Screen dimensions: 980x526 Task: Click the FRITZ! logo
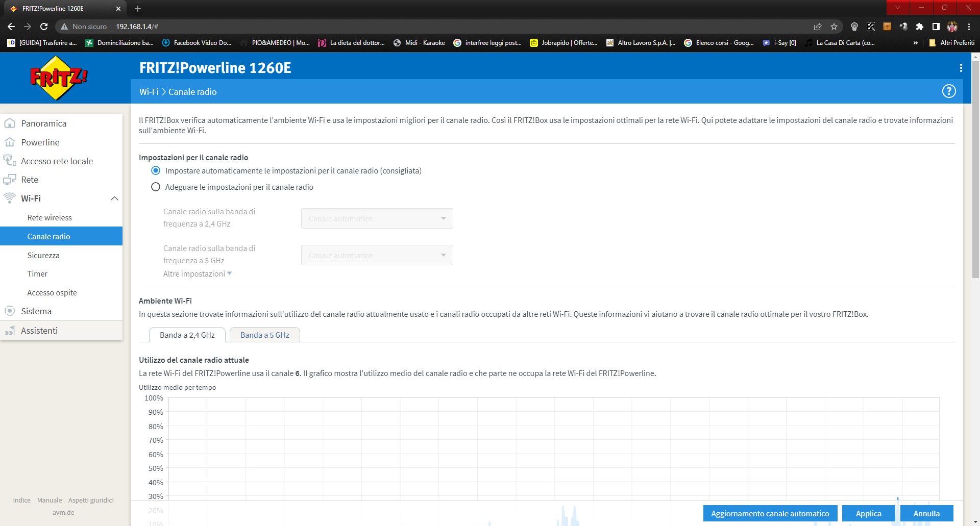pyautogui.click(x=59, y=78)
